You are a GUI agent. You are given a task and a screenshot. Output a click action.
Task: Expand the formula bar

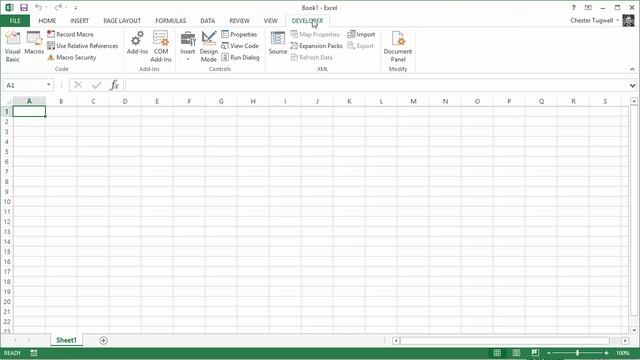tap(633, 85)
